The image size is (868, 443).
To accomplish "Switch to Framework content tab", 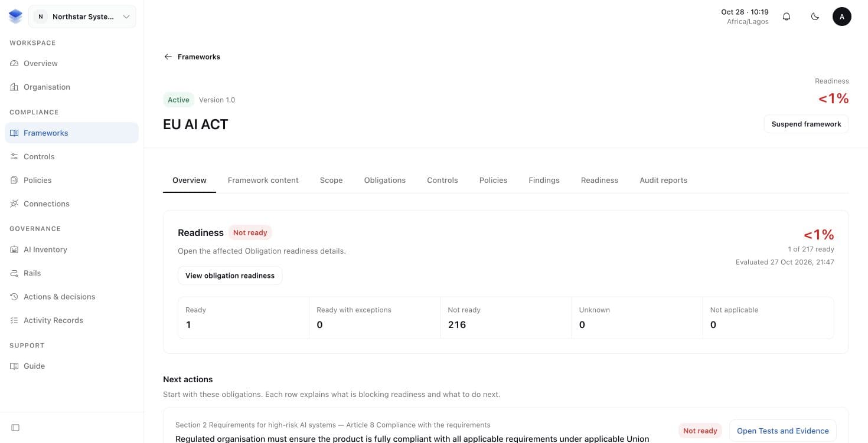I will coord(263,180).
